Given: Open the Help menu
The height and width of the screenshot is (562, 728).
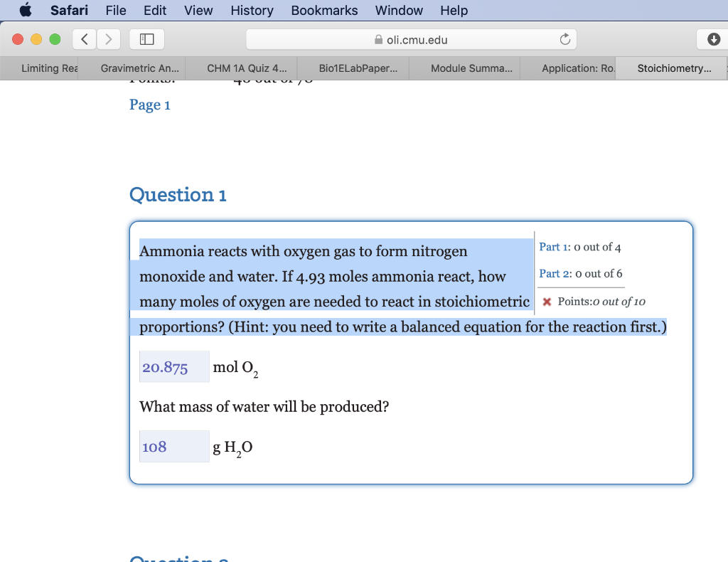Looking at the screenshot, I should (x=454, y=10).
